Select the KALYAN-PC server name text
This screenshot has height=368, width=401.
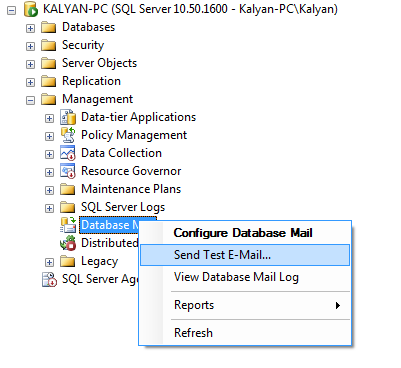tap(190, 9)
